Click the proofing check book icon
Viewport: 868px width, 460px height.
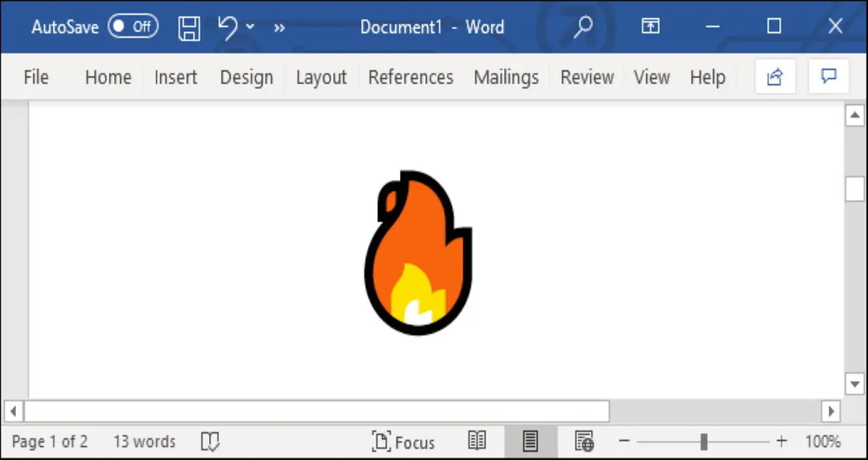pyautogui.click(x=210, y=441)
